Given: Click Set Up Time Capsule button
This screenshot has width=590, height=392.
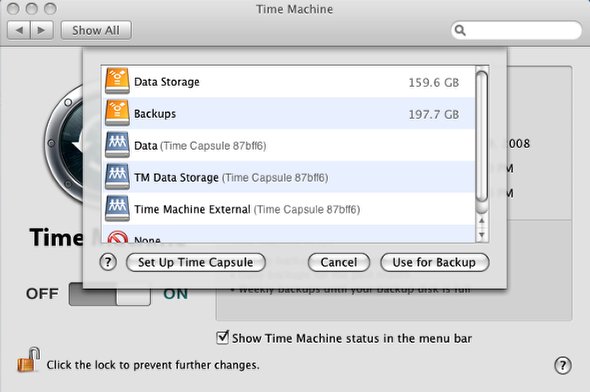Looking at the screenshot, I should pyautogui.click(x=196, y=262).
